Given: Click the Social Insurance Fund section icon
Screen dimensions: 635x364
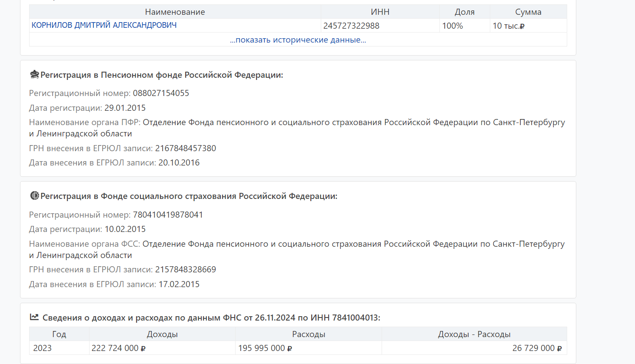Looking at the screenshot, I should pos(34,196).
